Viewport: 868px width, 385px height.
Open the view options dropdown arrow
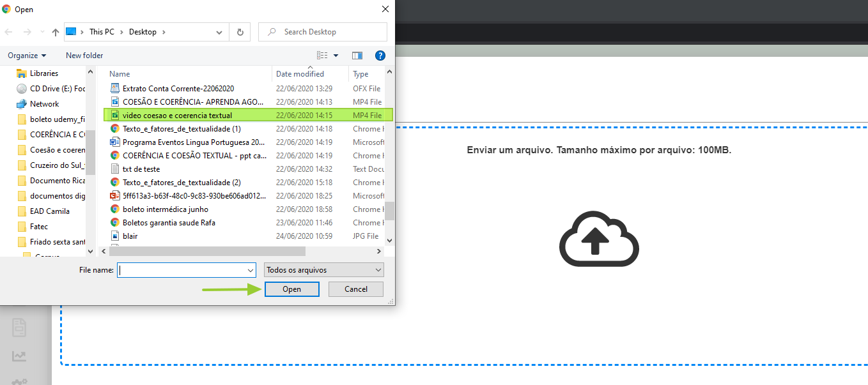pos(336,56)
